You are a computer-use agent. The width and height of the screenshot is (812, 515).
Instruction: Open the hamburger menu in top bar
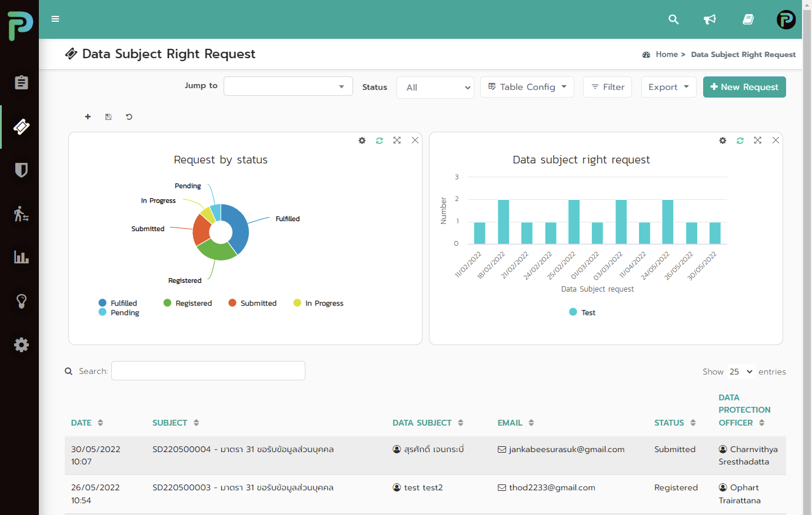pyautogui.click(x=55, y=19)
